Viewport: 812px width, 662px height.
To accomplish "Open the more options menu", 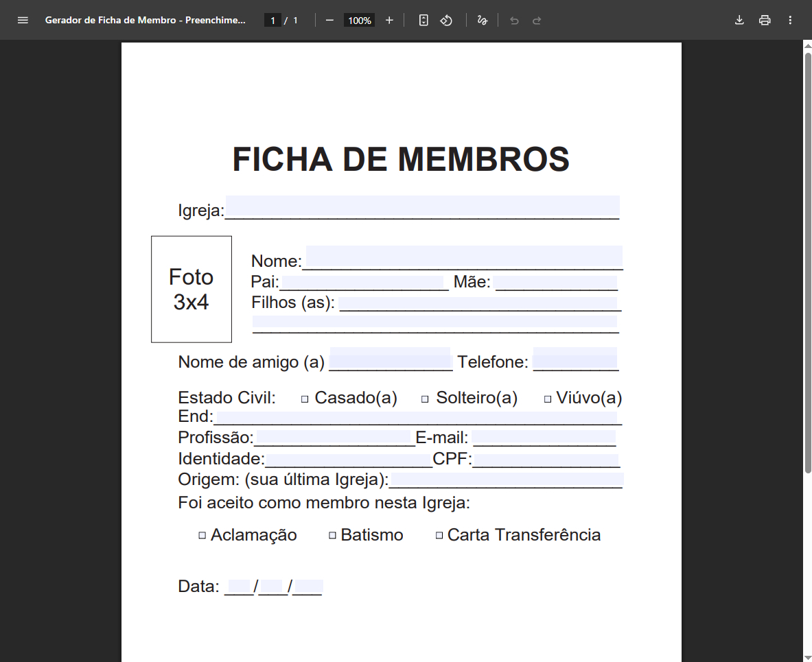I will [x=790, y=20].
